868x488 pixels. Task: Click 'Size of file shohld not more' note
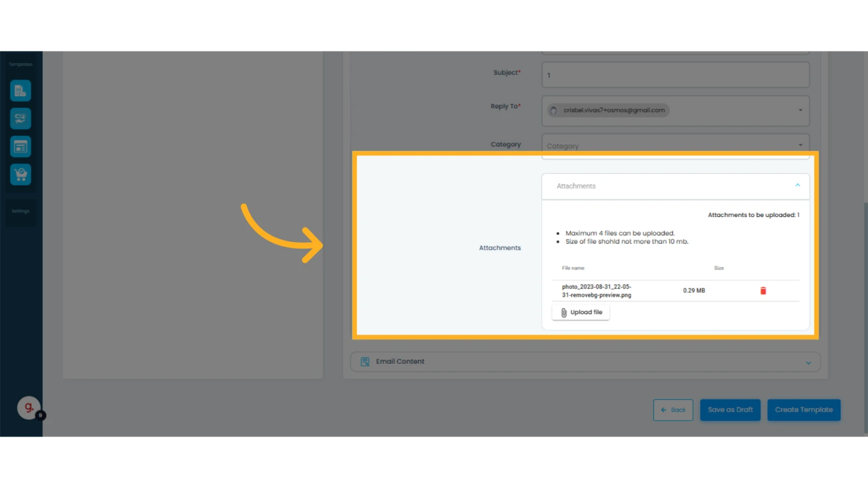627,242
